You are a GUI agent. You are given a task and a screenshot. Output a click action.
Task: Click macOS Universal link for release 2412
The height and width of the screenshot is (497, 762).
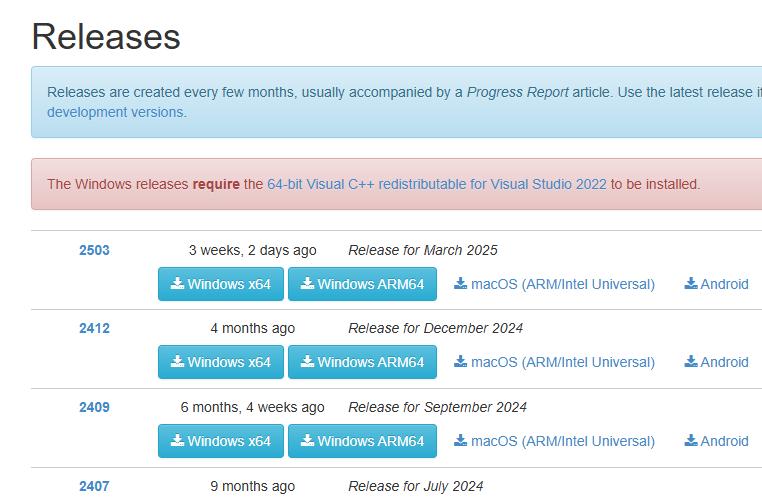click(554, 362)
